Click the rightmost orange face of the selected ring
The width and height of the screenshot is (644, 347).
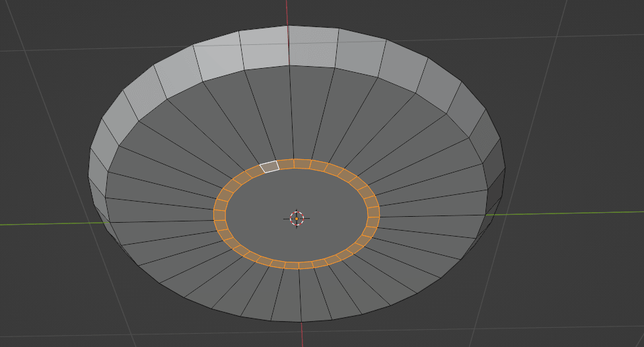click(373, 212)
